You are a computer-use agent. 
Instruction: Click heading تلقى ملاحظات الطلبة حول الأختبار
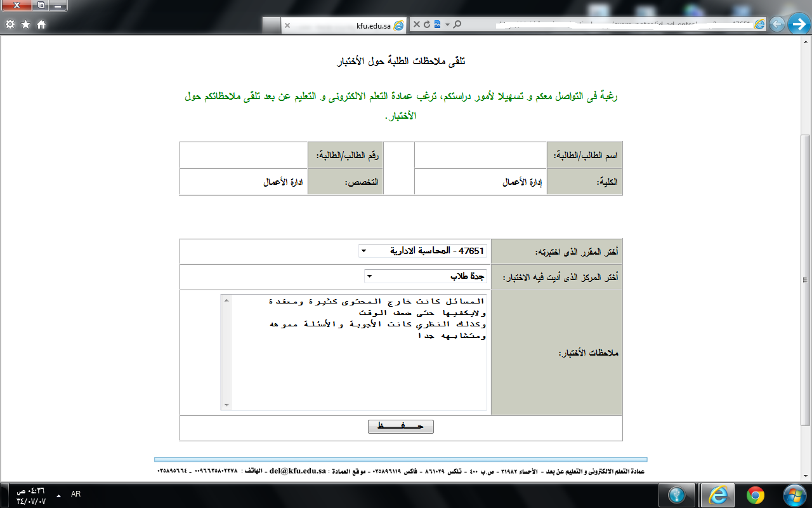click(400, 61)
